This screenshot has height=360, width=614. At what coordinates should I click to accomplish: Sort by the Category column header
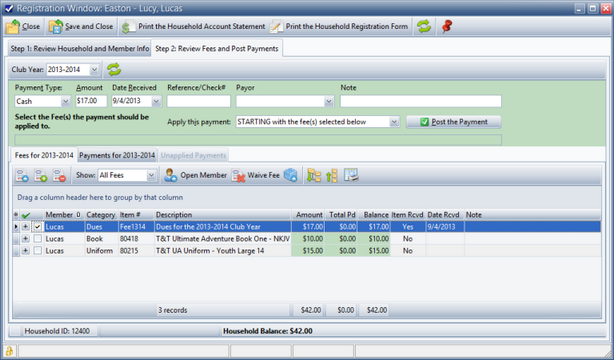pos(101,215)
